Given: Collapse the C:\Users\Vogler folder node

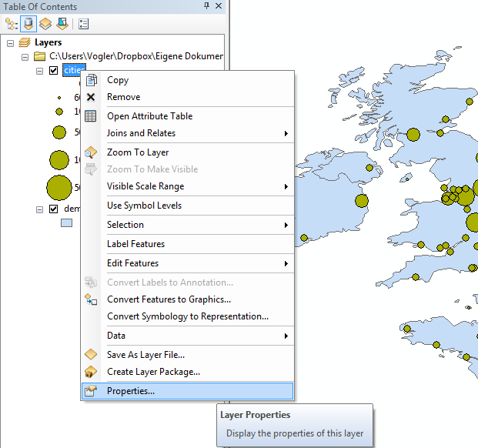Looking at the screenshot, I should point(25,57).
